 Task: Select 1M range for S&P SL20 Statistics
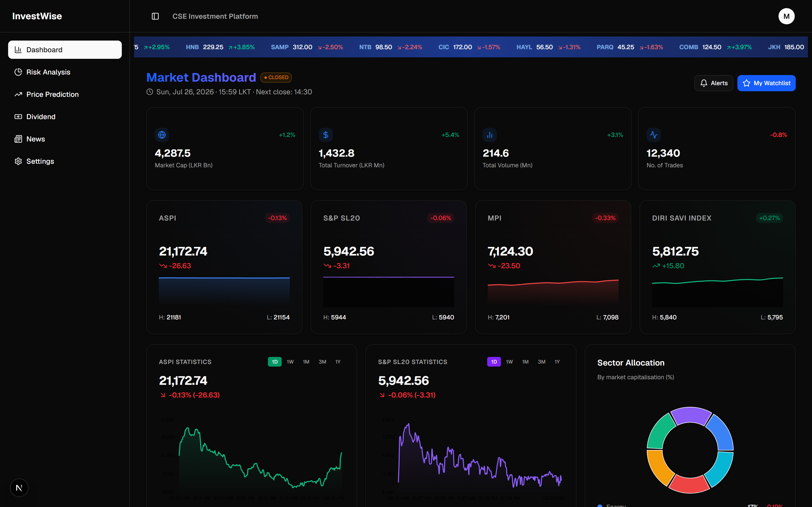(525, 362)
